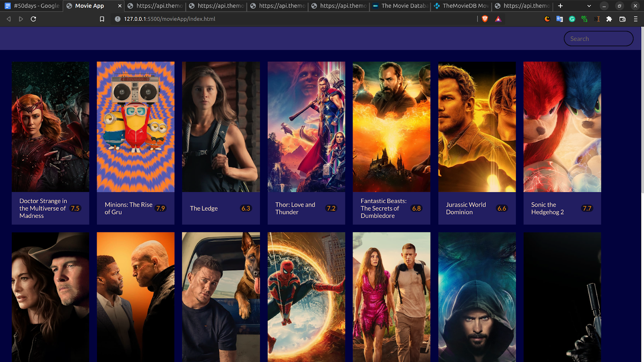The width and height of the screenshot is (644, 362).
Task: Open The Ledge movie poster
Action: coord(221,127)
